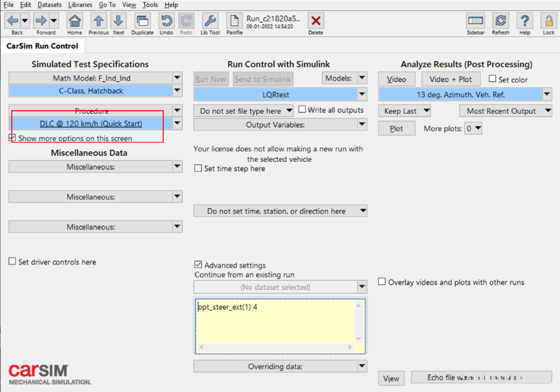Open the Forward history dropdown arrow
Viewport: 560px width, 392px height.
[54, 21]
